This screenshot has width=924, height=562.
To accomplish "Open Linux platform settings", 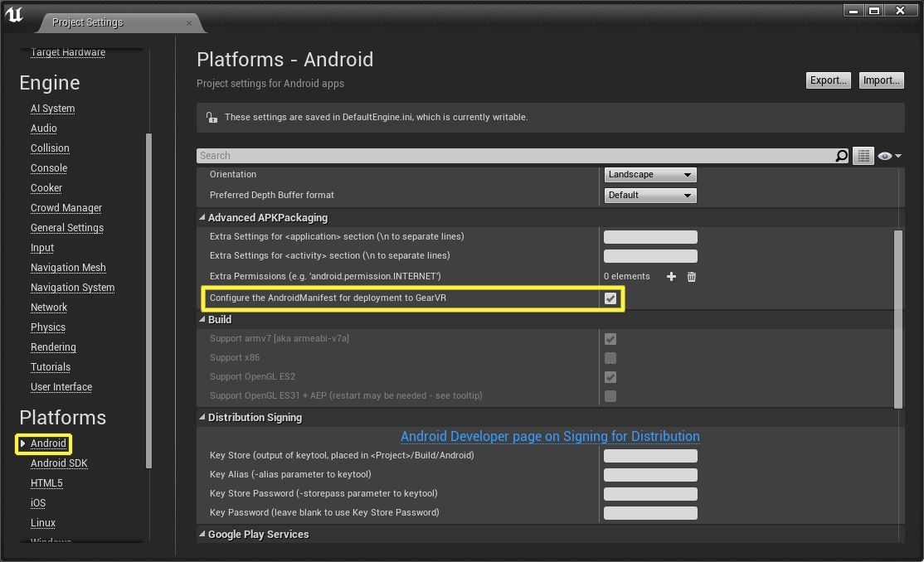I will tap(42, 523).
